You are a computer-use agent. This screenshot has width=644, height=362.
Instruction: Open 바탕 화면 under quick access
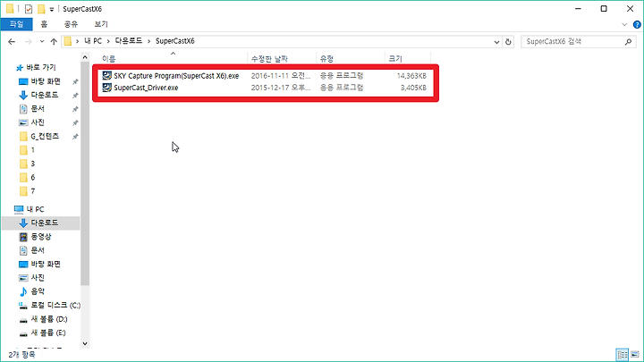(46, 81)
